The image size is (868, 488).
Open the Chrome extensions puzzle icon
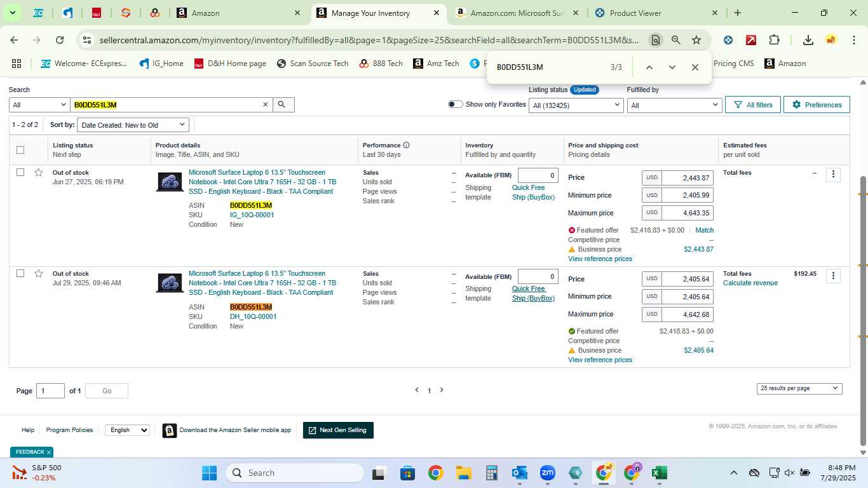click(774, 40)
